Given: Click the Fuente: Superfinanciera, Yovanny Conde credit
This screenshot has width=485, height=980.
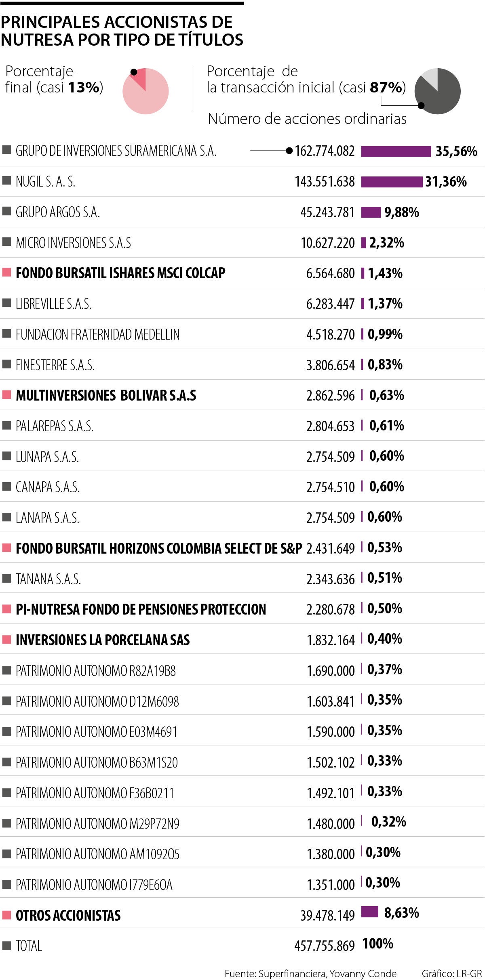Looking at the screenshot, I should click(x=310, y=974).
